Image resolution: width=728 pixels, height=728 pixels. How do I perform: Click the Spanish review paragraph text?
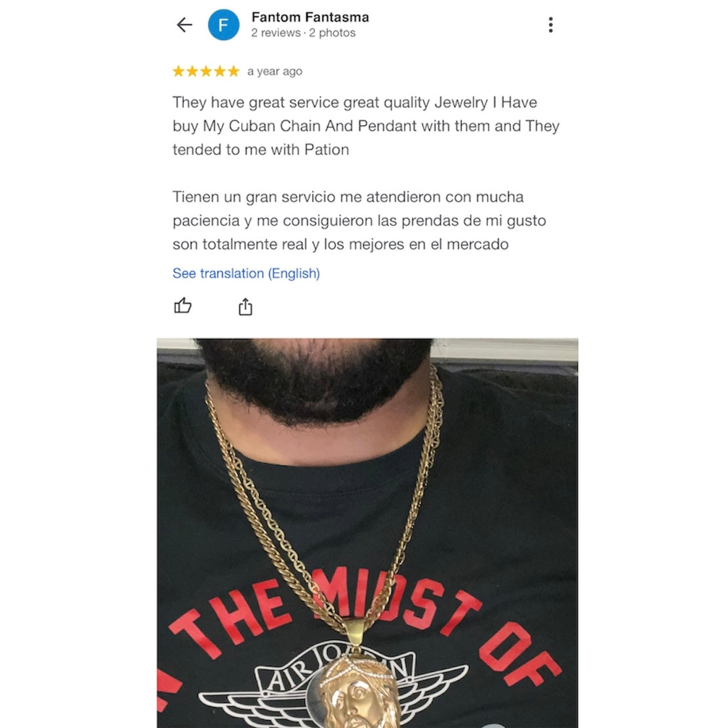359,220
